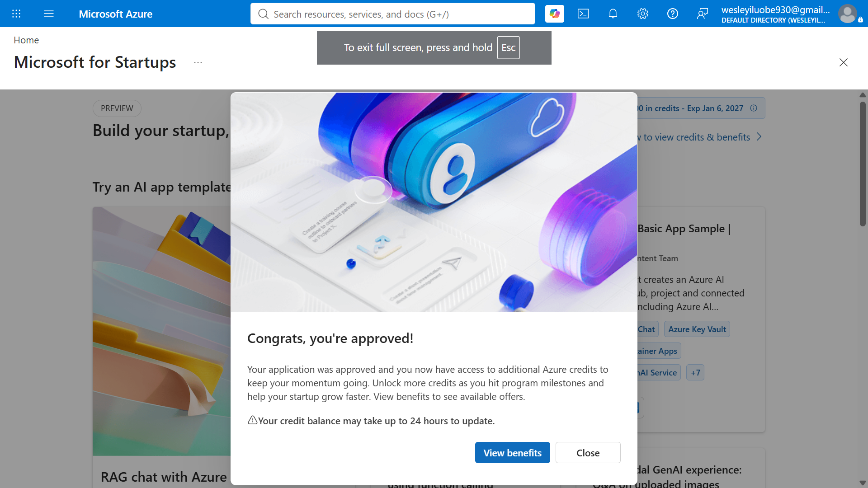This screenshot has width=868, height=488.
Task: Click the PREVIEW badge
Action: pyautogui.click(x=117, y=108)
